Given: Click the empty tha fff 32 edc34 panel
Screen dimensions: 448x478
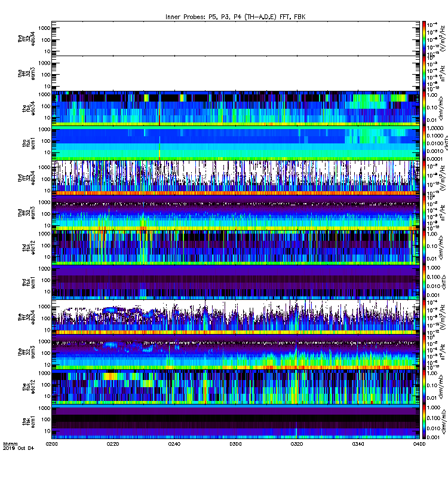Looking at the screenshot, I should pos(235,38).
